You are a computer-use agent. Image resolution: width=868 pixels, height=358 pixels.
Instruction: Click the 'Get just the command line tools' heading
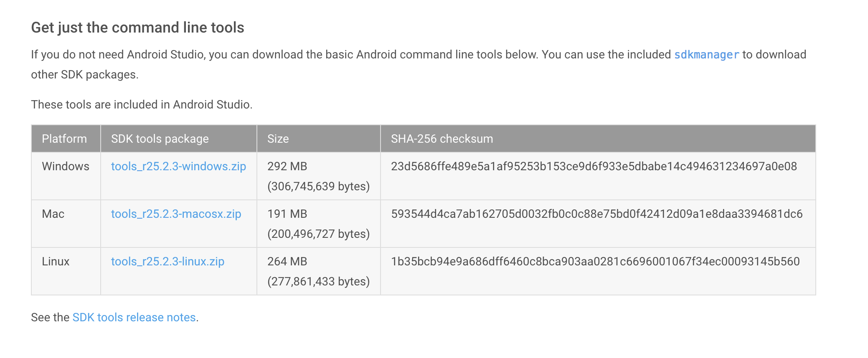click(137, 28)
